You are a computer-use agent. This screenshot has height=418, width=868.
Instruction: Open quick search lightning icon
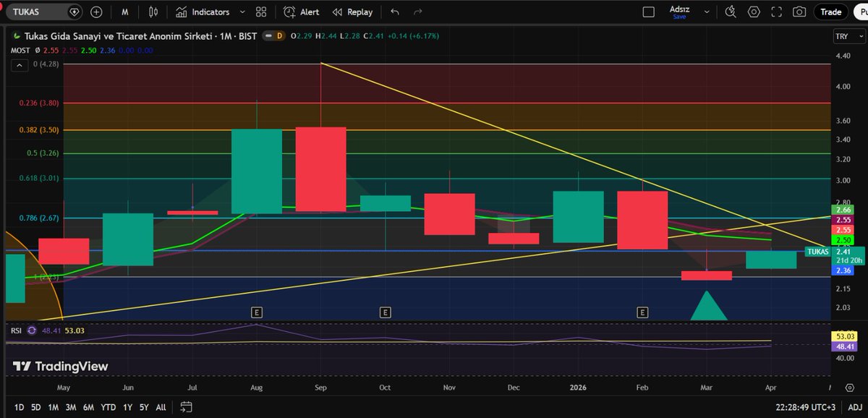(x=731, y=12)
